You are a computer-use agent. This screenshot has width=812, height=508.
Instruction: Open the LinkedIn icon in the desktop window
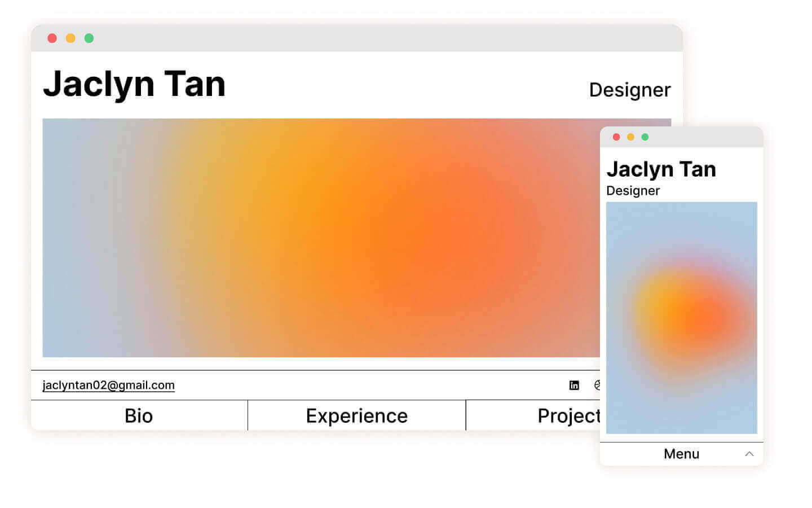(x=574, y=386)
